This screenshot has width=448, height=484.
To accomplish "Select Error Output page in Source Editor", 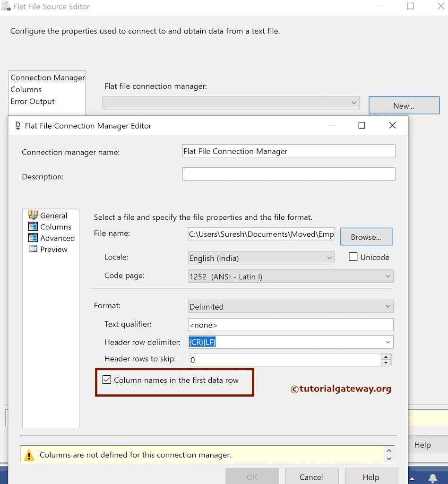I will coord(33,101).
